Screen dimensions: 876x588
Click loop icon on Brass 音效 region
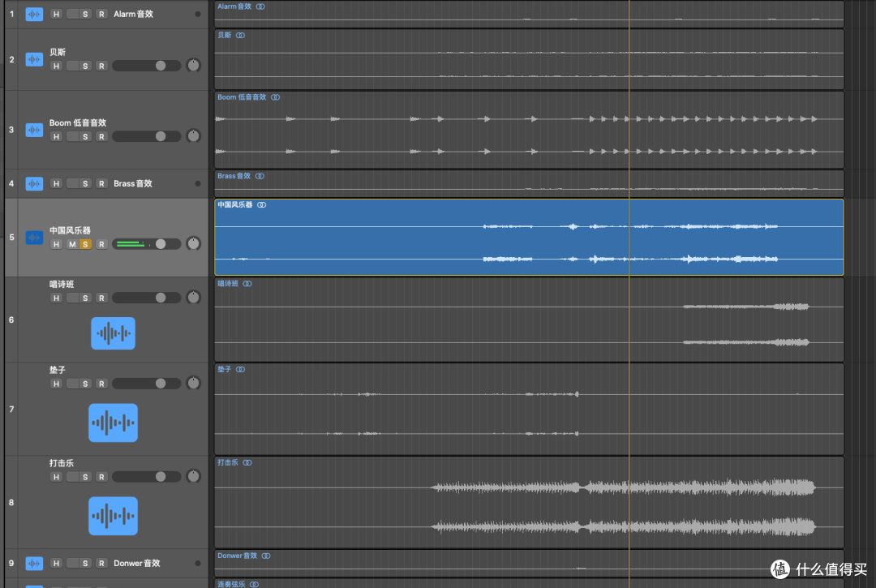(x=260, y=176)
